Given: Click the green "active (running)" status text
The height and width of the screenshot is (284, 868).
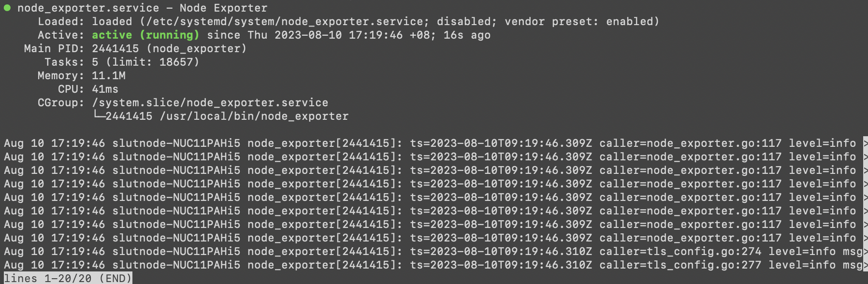Looking at the screenshot, I should click(x=145, y=35).
